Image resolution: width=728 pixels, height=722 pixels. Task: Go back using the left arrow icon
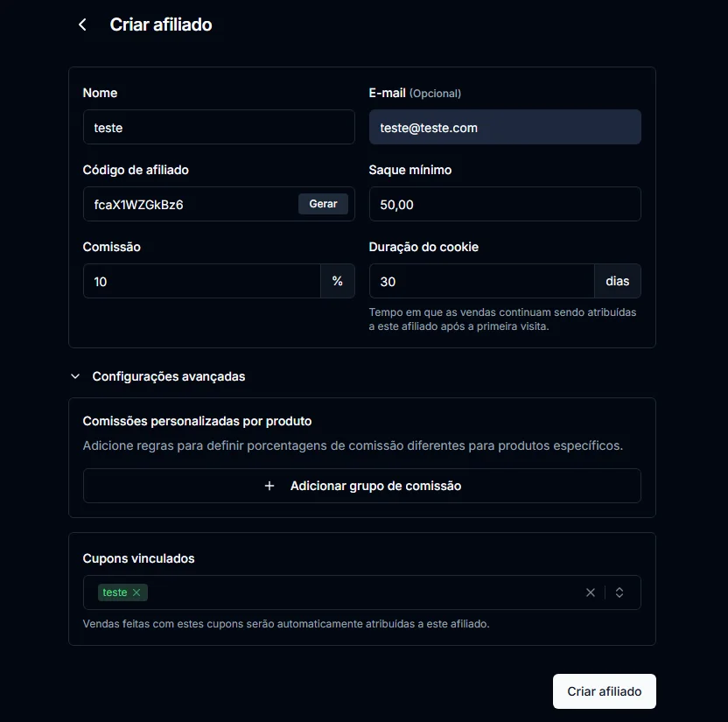tap(82, 25)
